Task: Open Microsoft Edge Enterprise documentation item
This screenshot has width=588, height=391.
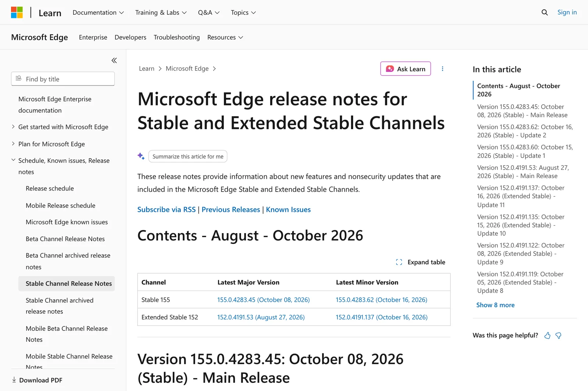Action: coord(55,105)
